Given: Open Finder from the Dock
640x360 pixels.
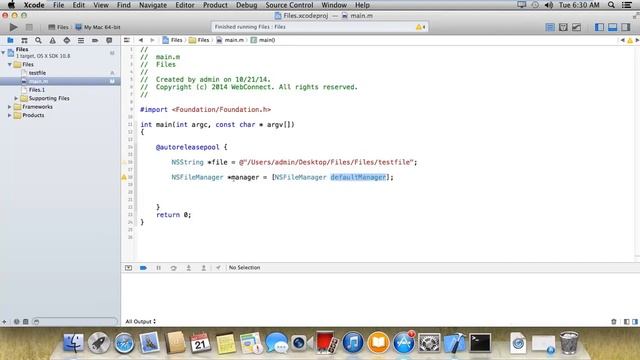Looking at the screenshot, I should tap(74, 342).
